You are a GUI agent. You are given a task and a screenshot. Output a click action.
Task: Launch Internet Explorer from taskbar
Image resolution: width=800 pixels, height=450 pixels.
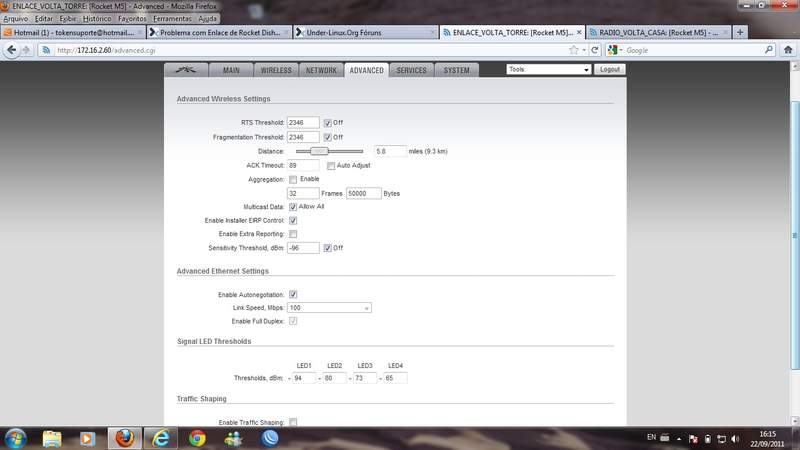161,438
